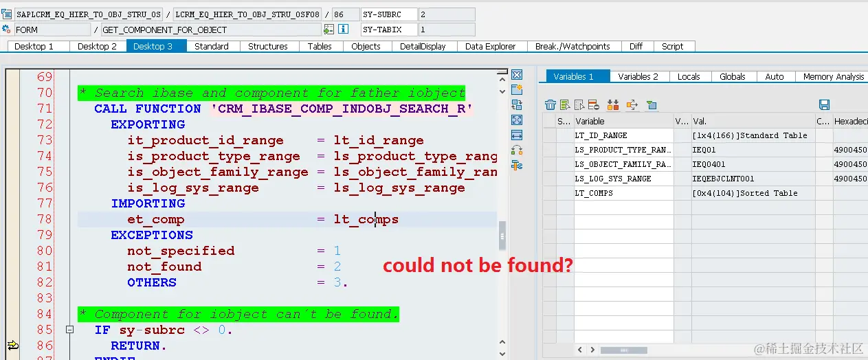The width and height of the screenshot is (868, 360).
Task: Click the yellow execution arrow at line 86
Action: [12, 345]
